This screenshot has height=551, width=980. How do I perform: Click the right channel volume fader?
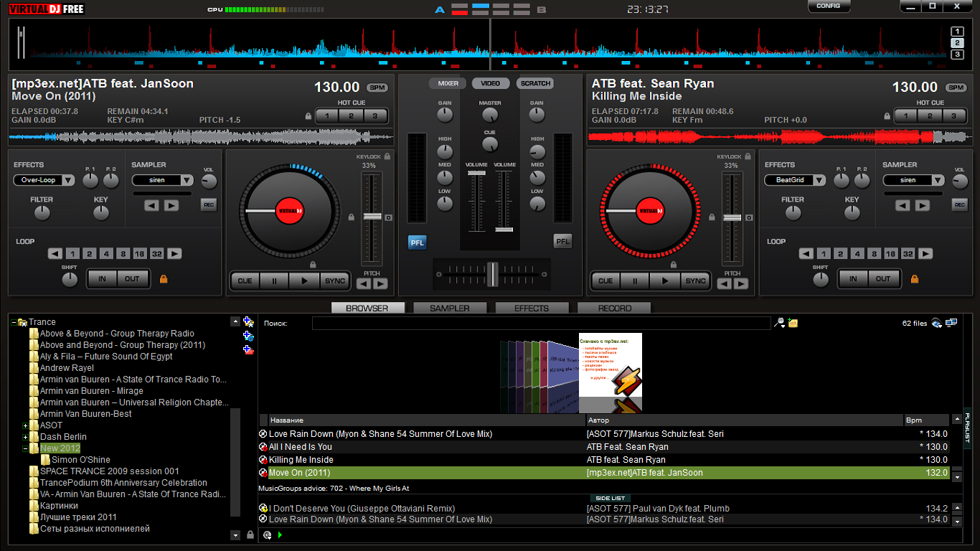[x=504, y=230]
